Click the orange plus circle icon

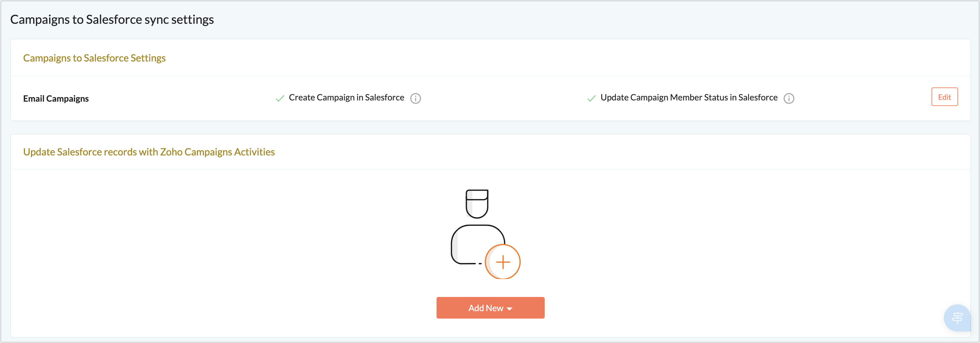503,262
